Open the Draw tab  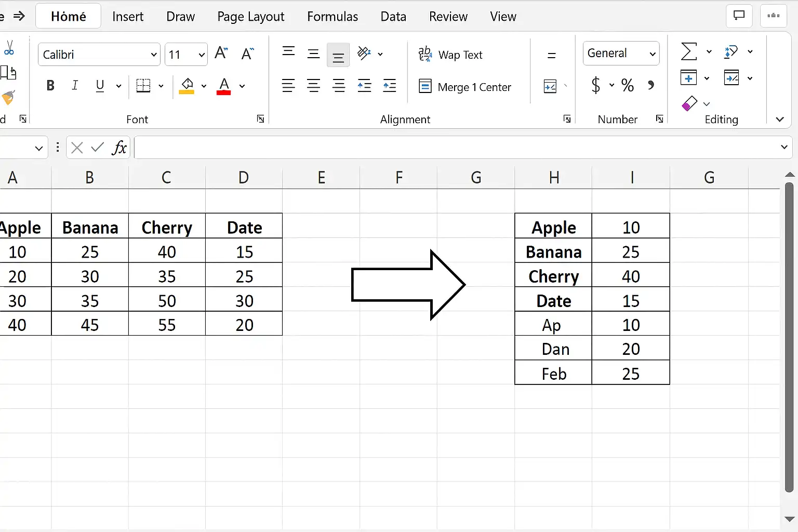click(x=180, y=17)
